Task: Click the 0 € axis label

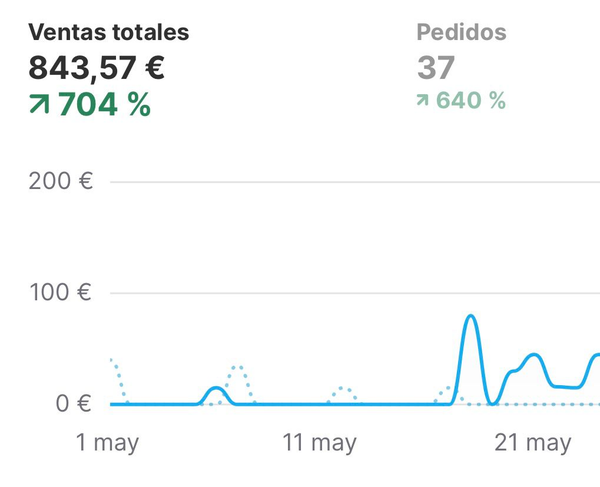Action: (x=70, y=404)
